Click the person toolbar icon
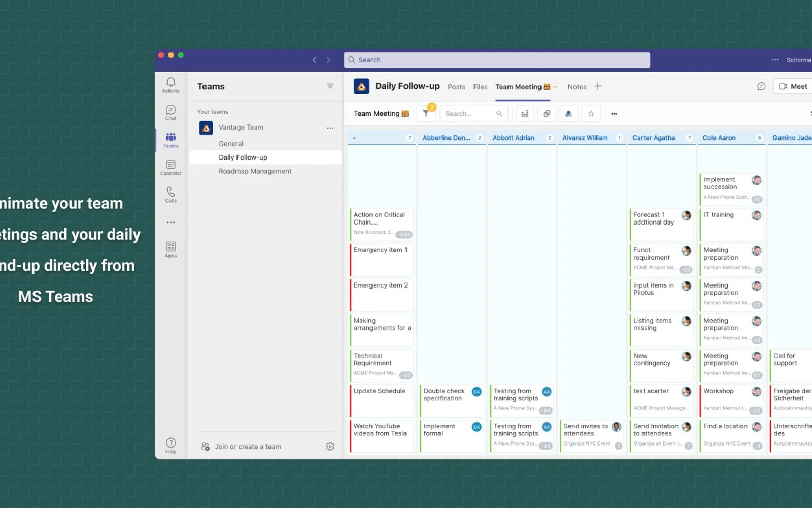812x508 pixels. [x=569, y=114]
